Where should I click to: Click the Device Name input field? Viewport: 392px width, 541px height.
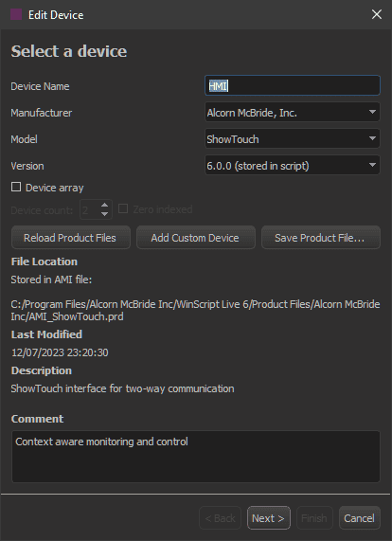[293, 85]
